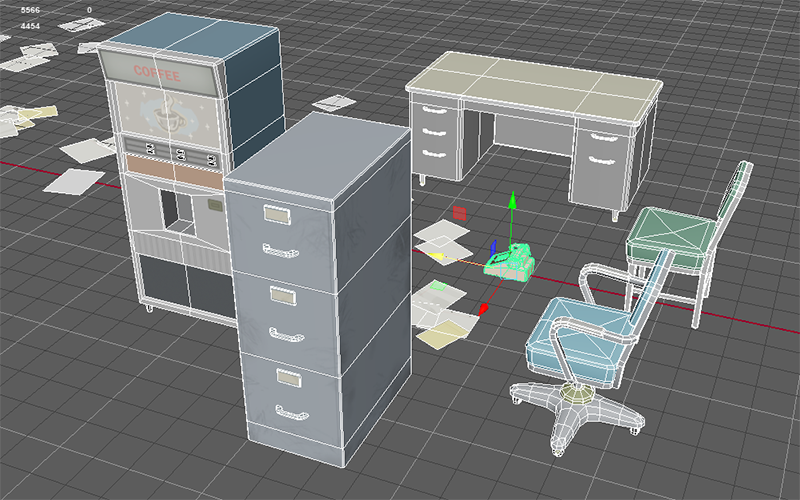Viewport: 800px width, 500px height.
Task: Grab the red X-axis move arrow
Action: pyautogui.click(x=484, y=308)
